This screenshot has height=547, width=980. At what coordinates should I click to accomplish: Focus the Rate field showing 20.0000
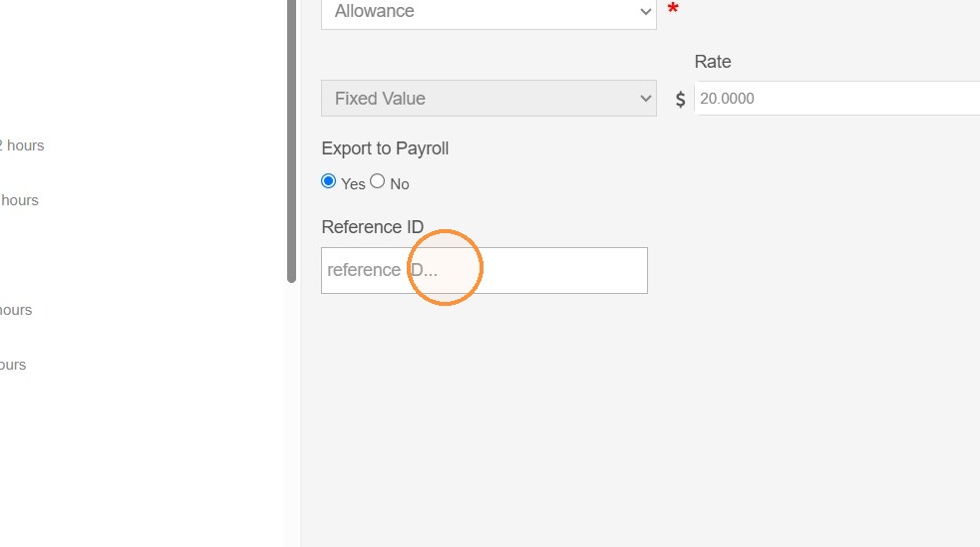click(x=836, y=98)
